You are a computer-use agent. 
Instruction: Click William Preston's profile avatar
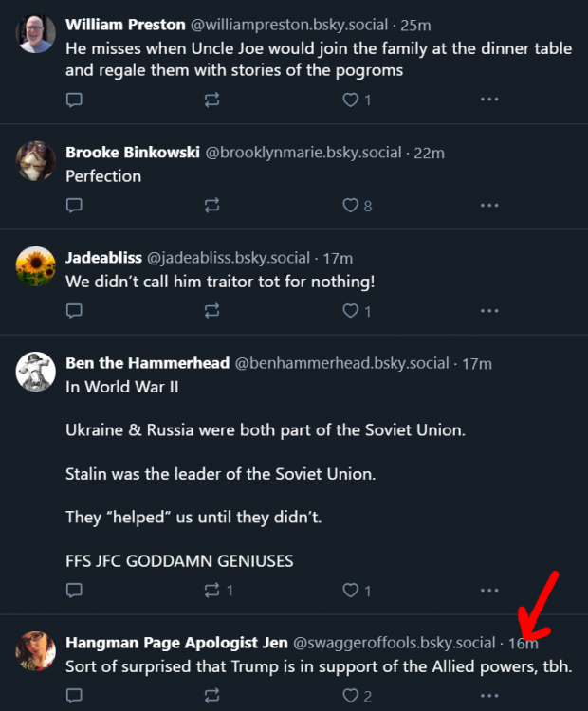(36, 33)
